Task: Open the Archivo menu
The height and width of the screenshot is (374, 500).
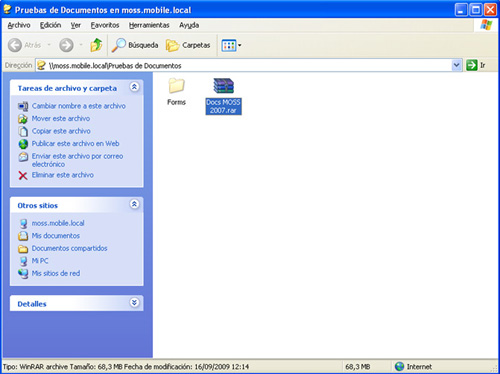Action: click(19, 25)
